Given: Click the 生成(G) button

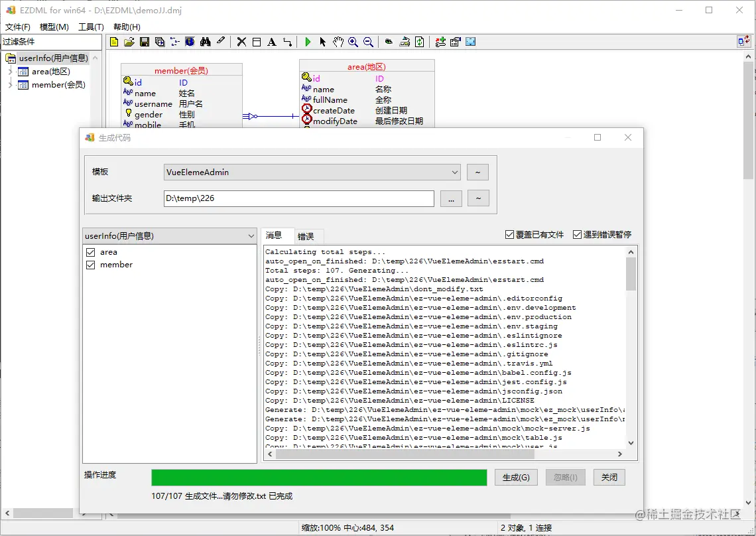Looking at the screenshot, I should tap(516, 477).
